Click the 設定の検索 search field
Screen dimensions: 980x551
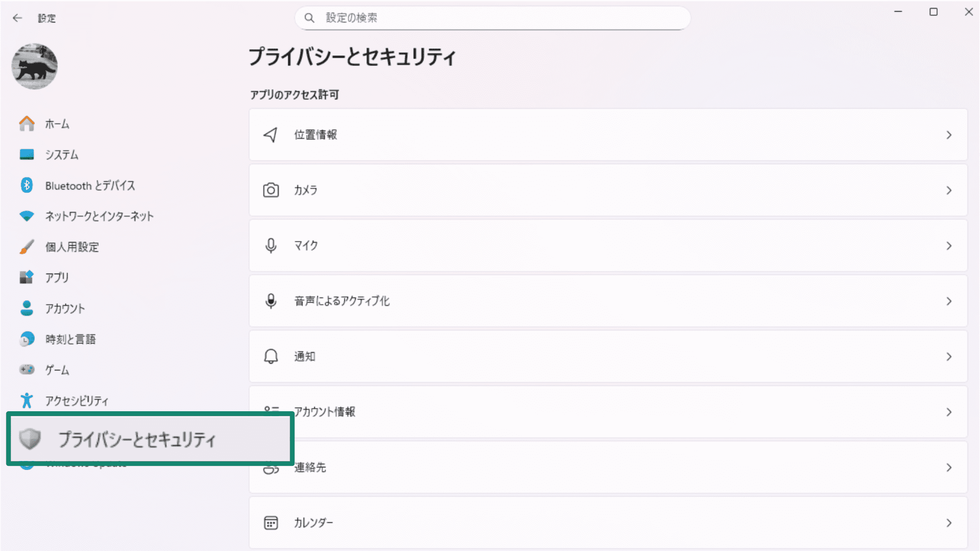point(492,18)
